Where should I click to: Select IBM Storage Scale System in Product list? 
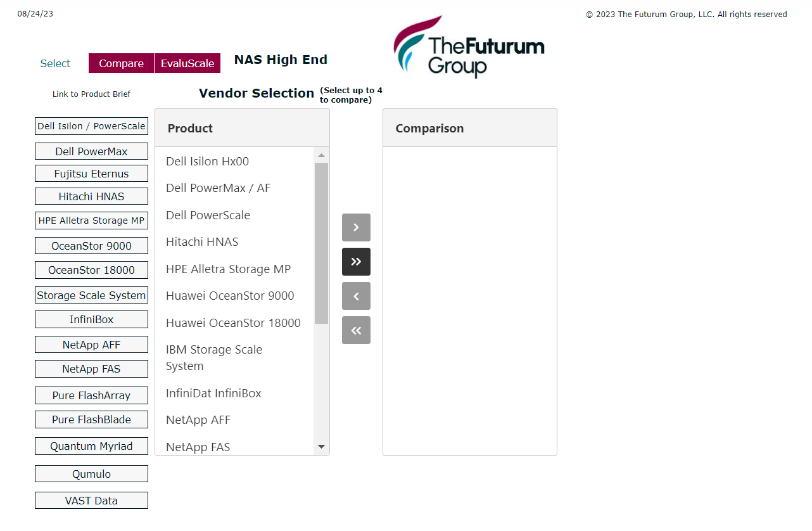235,358
